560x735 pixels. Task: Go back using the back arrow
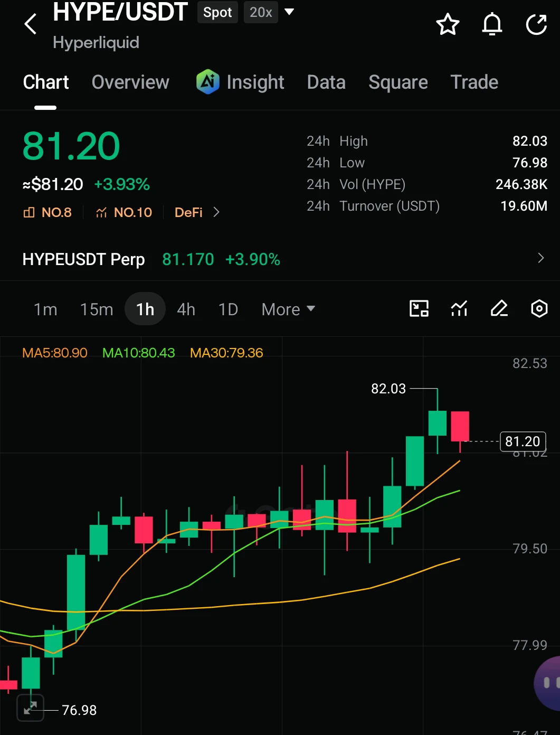click(x=31, y=24)
